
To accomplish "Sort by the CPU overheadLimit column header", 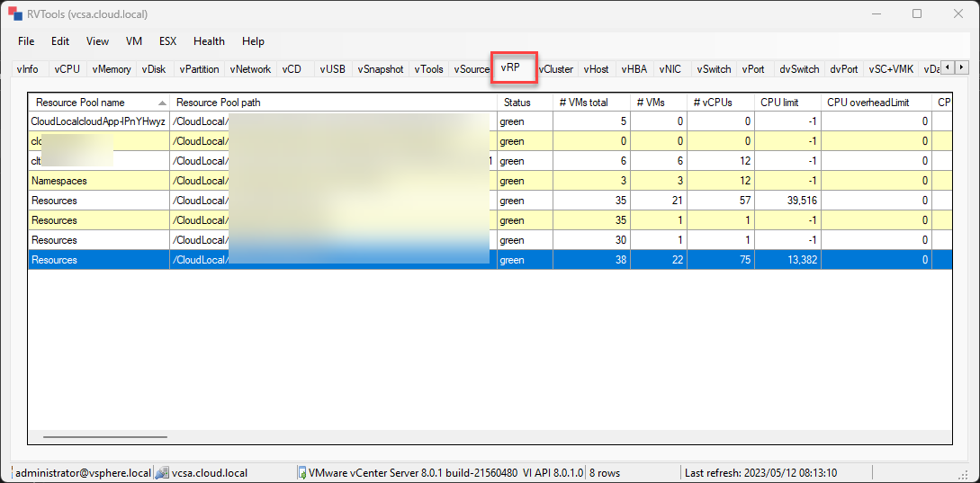I will click(877, 103).
